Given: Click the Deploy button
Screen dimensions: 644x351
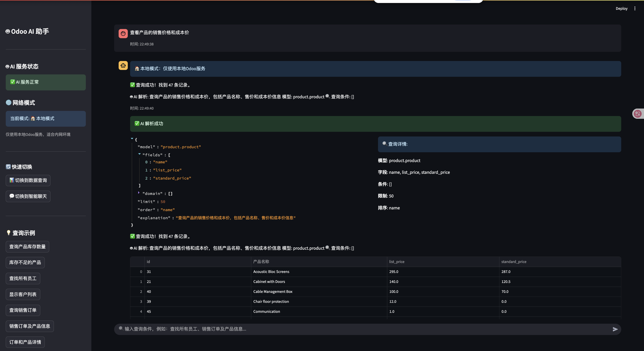Looking at the screenshot, I should 621,9.
